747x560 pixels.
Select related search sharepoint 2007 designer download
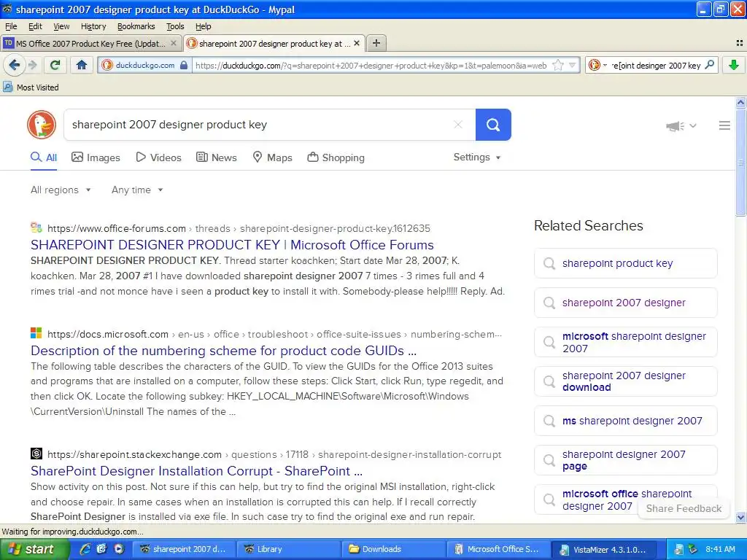pos(625,381)
